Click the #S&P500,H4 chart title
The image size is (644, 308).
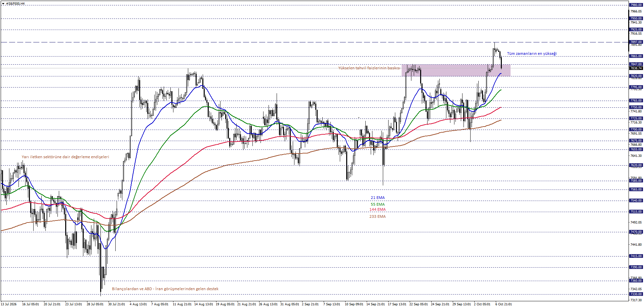click(x=15, y=4)
